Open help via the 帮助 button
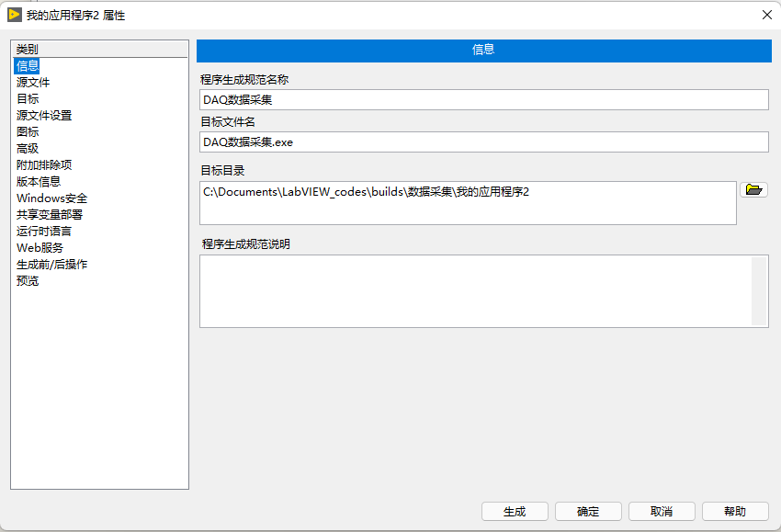Image resolution: width=781 pixels, height=532 pixels. 735,511
